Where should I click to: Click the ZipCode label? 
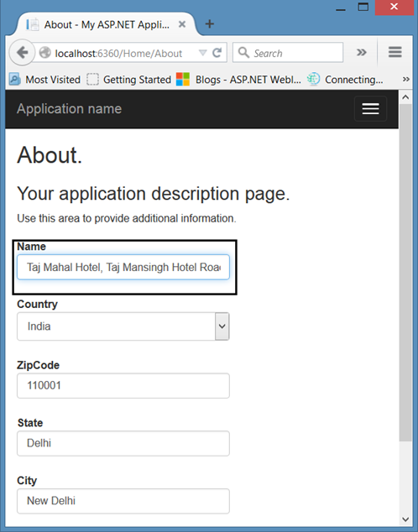click(x=38, y=365)
